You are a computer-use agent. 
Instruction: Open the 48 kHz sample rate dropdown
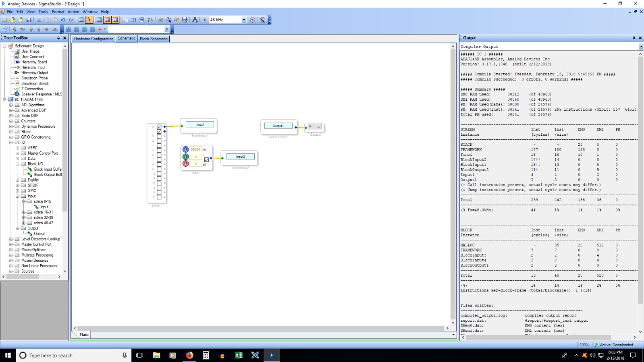click(x=244, y=20)
